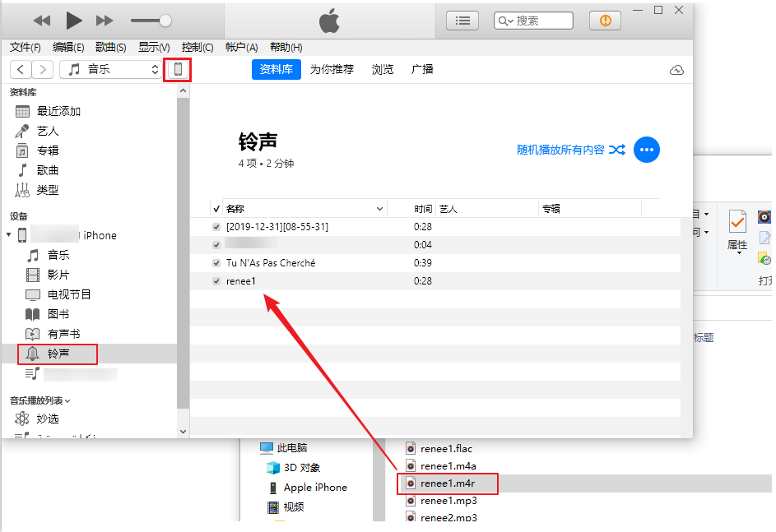The image size is (776, 532).
Task: Open 铃声 under the iPhone device
Action: pos(58,354)
